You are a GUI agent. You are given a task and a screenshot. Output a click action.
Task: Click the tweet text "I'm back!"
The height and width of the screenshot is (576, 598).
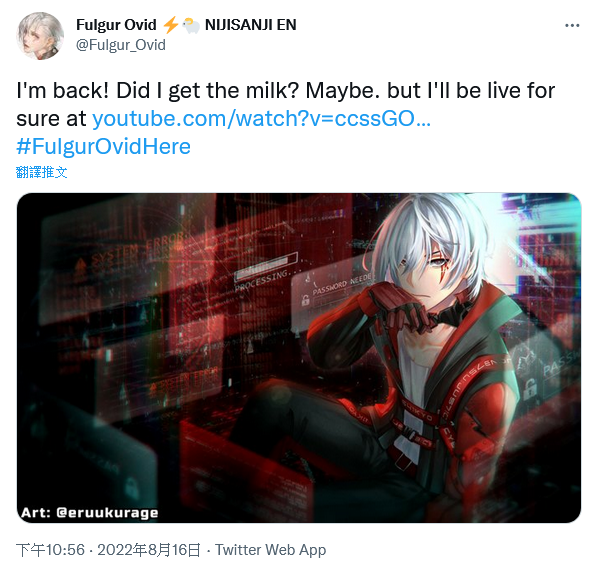[63, 91]
